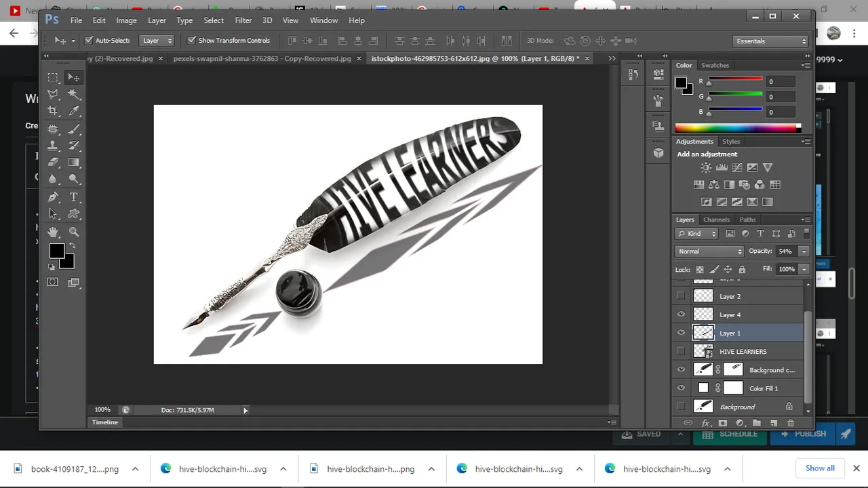Delete layer using trash icon

click(x=791, y=423)
